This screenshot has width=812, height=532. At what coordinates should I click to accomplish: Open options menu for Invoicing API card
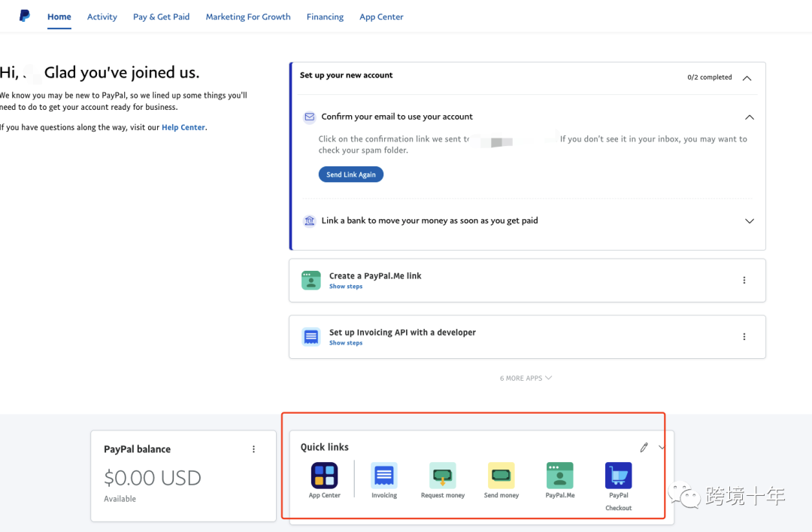(744, 336)
